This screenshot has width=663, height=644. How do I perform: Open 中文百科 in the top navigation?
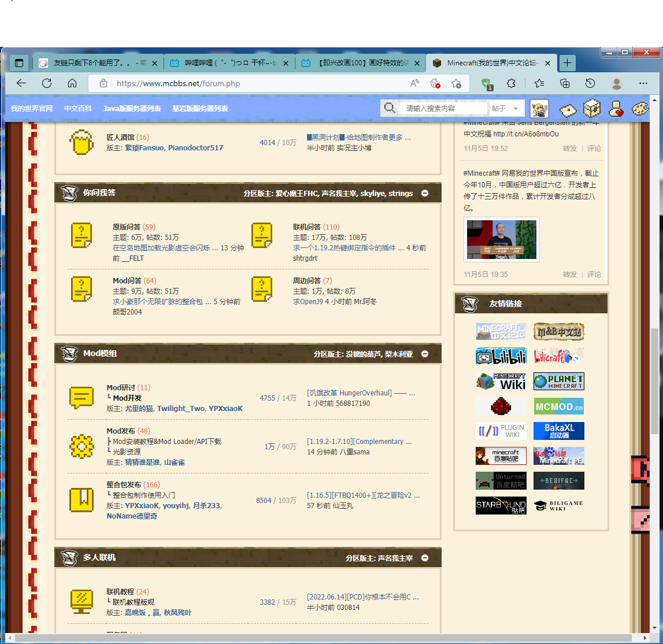[78, 109]
